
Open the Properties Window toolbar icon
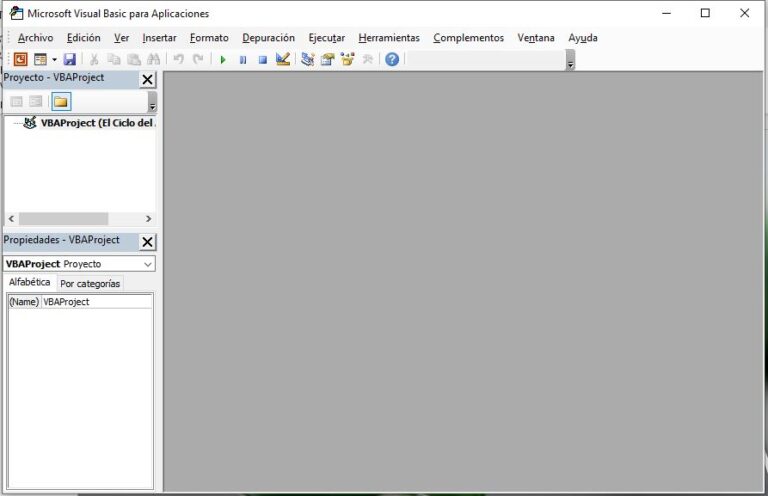[328, 59]
